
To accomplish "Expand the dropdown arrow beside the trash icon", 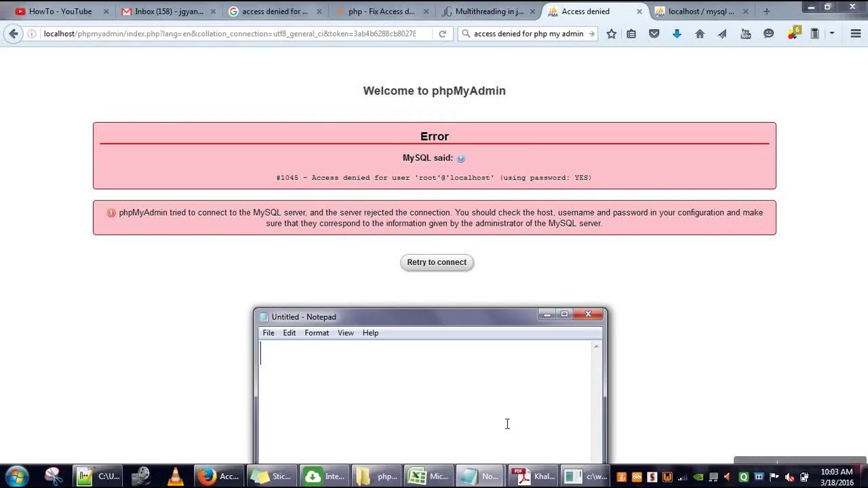I will coord(831,34).
